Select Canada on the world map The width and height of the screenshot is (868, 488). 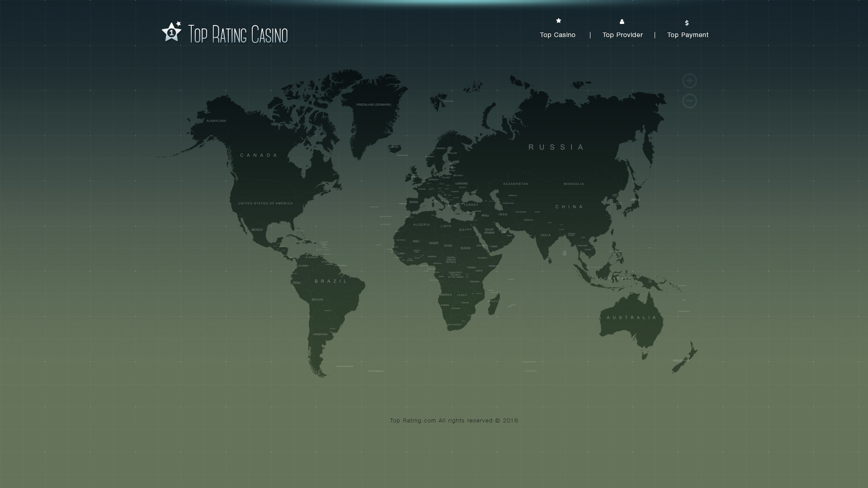pyautogui.click(x=259, y=155)
